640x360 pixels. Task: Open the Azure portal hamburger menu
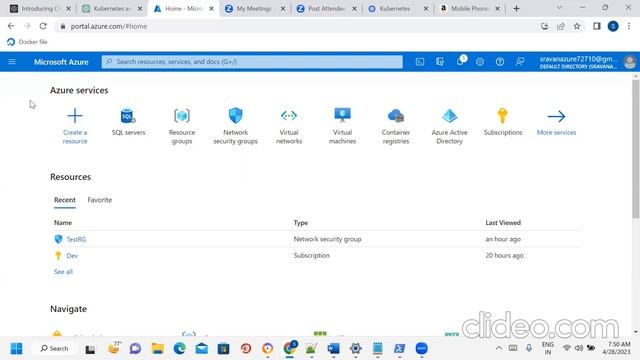tap(12, 62)
